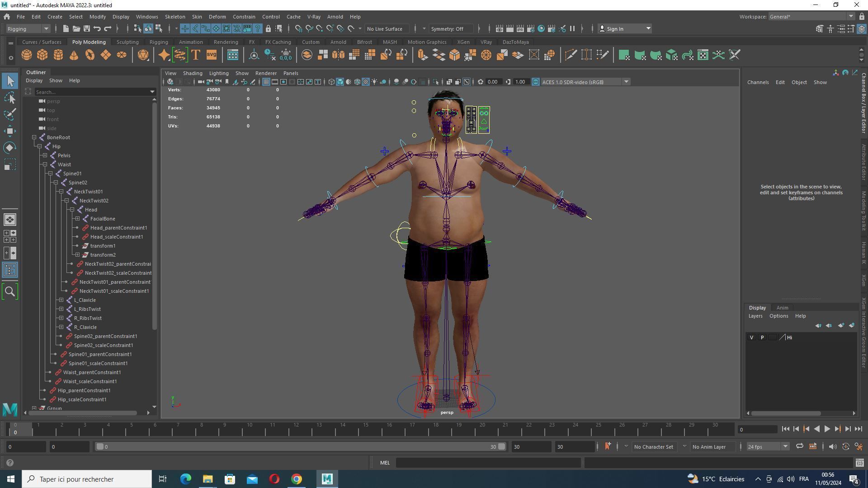Switch to the Sculpting shelf tab
Image resolution: width=868 pixels, height=488 pixels.
point(127,42)
